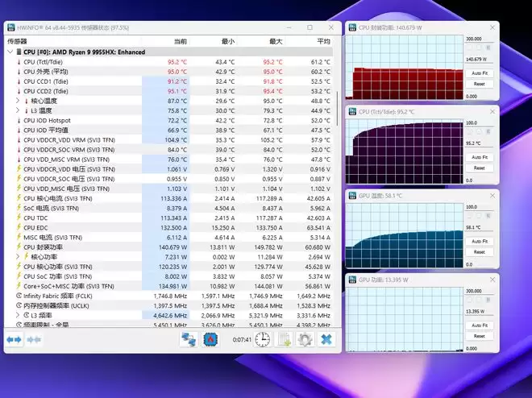This screenshot has width=532, height=398.
Task: Click 0.000 min field in GPU 功率 graph
Action: pos(479,349)
